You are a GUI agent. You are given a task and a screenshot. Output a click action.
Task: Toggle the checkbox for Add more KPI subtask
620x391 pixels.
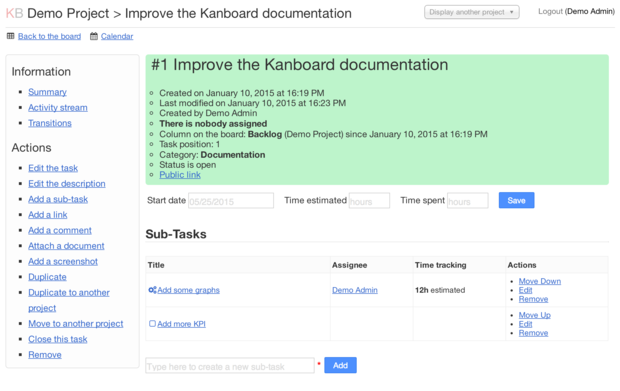click(x=152, y=323)
